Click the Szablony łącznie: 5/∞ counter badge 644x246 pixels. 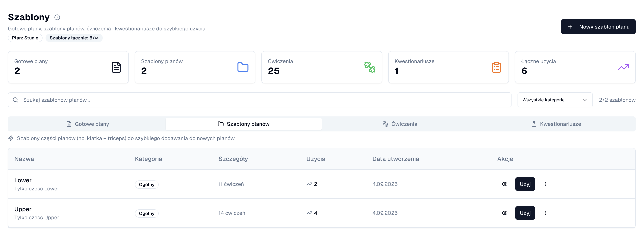pos(74,38)
